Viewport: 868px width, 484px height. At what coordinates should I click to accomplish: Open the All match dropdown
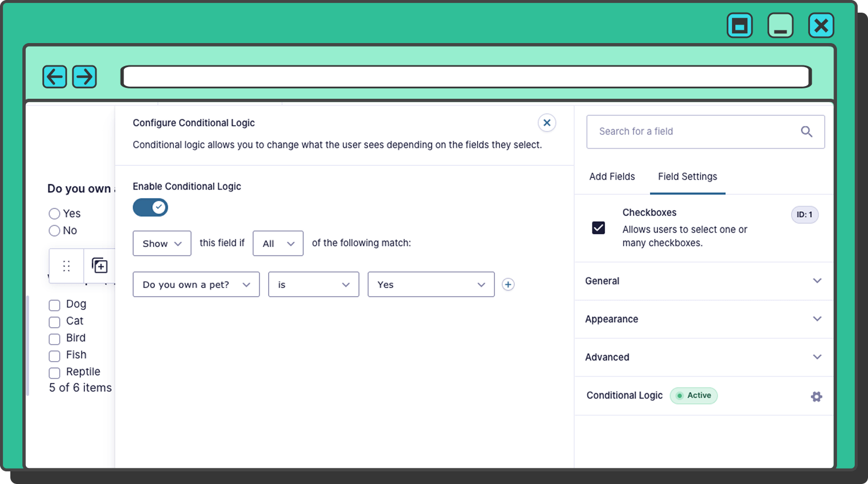(x=278, y=243)
